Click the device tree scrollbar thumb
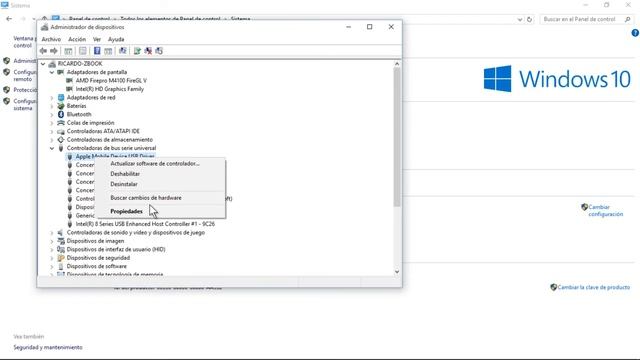The image size is (640, 360). pos(397,137)
